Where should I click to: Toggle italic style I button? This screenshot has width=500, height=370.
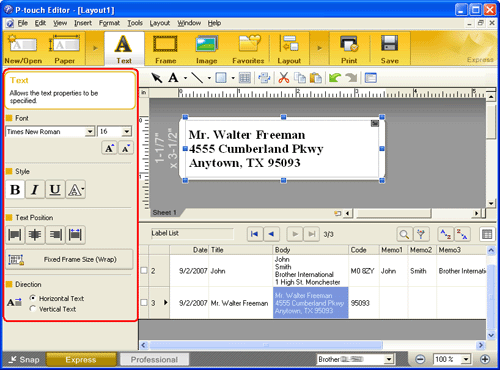click(35, 190)
